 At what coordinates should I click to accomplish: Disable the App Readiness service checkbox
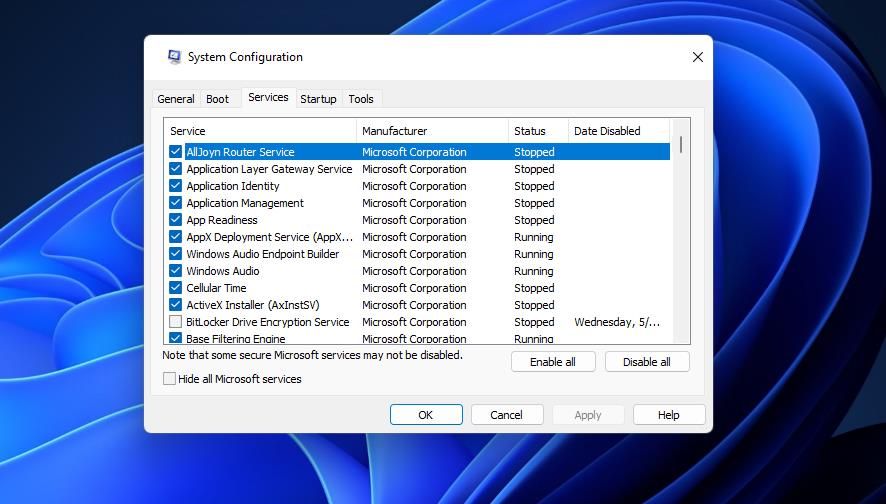tap(175, 220)
